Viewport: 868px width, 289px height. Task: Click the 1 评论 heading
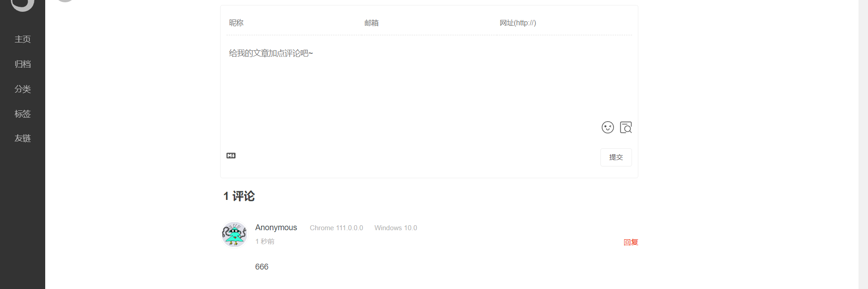tap(239, 196)
